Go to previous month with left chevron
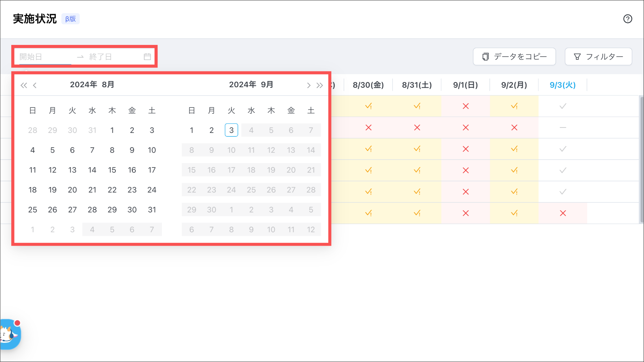The height and width of the screenshot is (362, 644). coord(35,85)
